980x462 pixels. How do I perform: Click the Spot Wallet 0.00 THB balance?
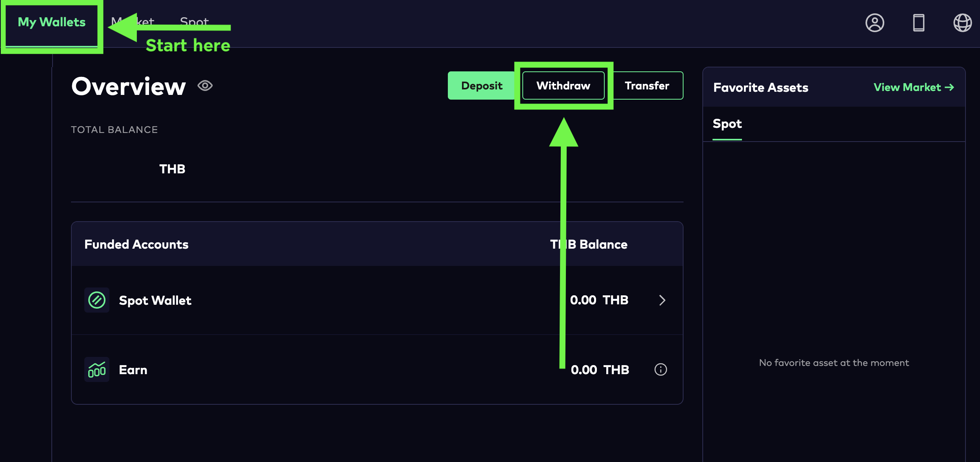(599, 300)
